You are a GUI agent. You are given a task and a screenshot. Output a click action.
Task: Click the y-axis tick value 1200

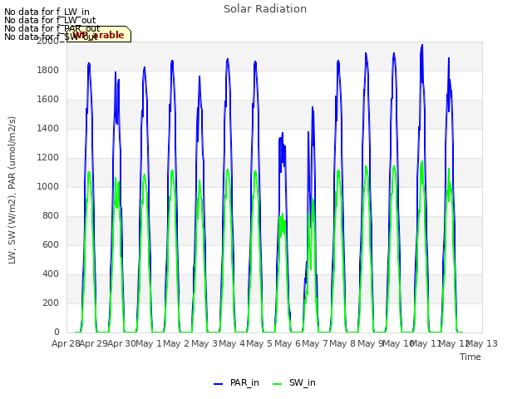pyautogui.click(x=48, y=158)
